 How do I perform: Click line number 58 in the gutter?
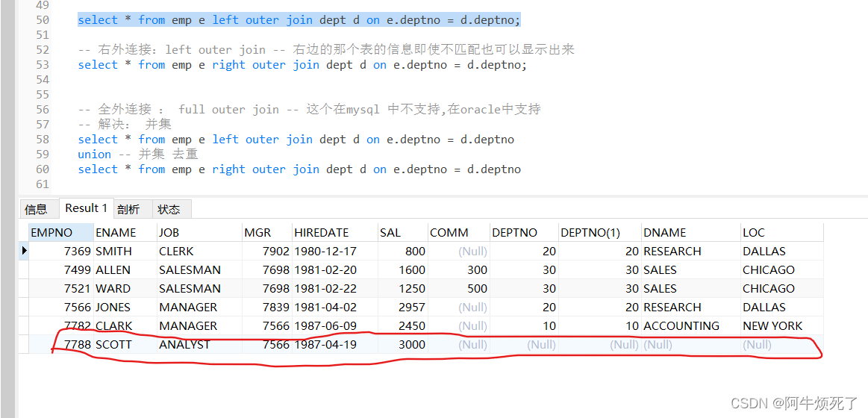(43, 140)
